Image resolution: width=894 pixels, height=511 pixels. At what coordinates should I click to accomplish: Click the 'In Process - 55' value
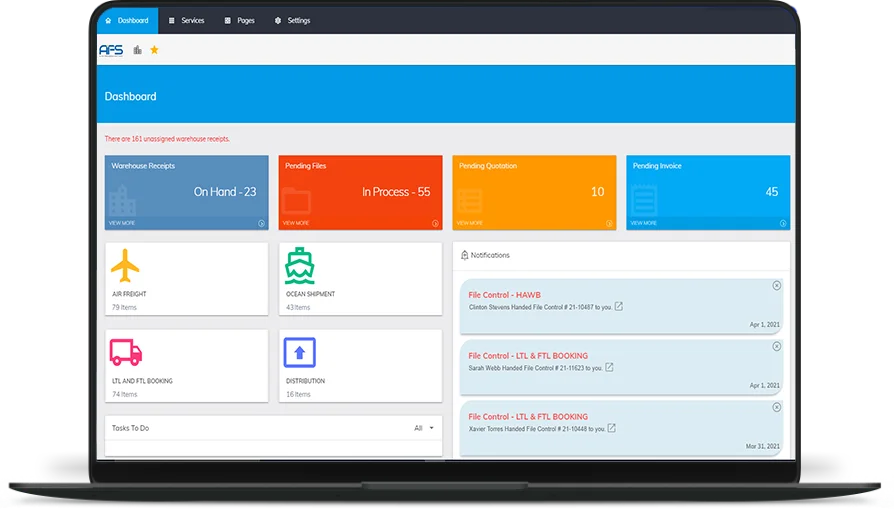[396, 192]
